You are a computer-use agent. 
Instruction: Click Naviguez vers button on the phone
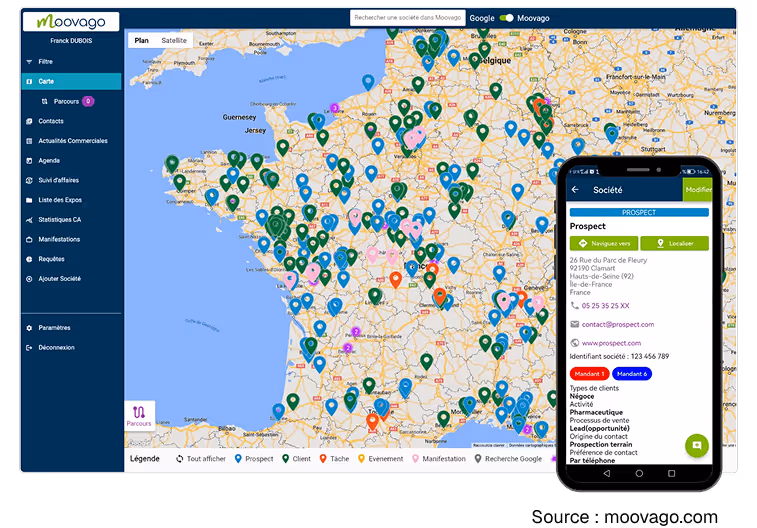coord(604,244)
